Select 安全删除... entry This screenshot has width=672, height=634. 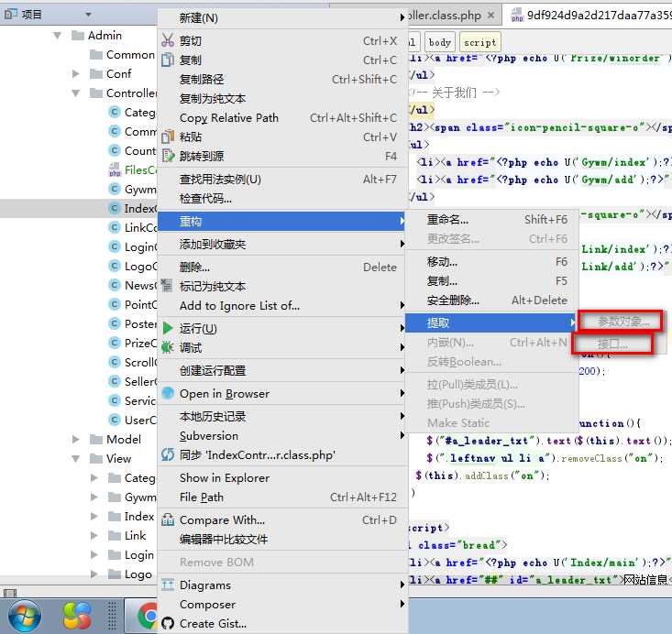[x=492, y=301]
